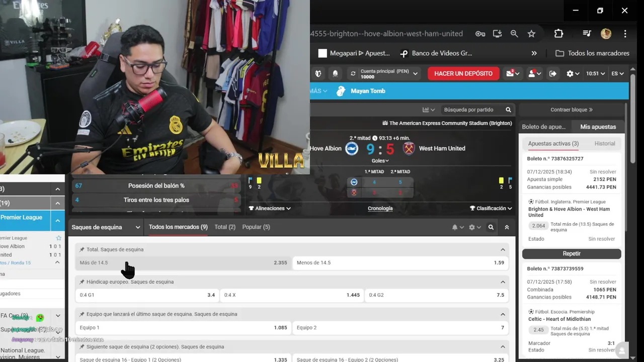Collapse the último saque de esquina section
The image size is (644, 362).
coord(503,314)
